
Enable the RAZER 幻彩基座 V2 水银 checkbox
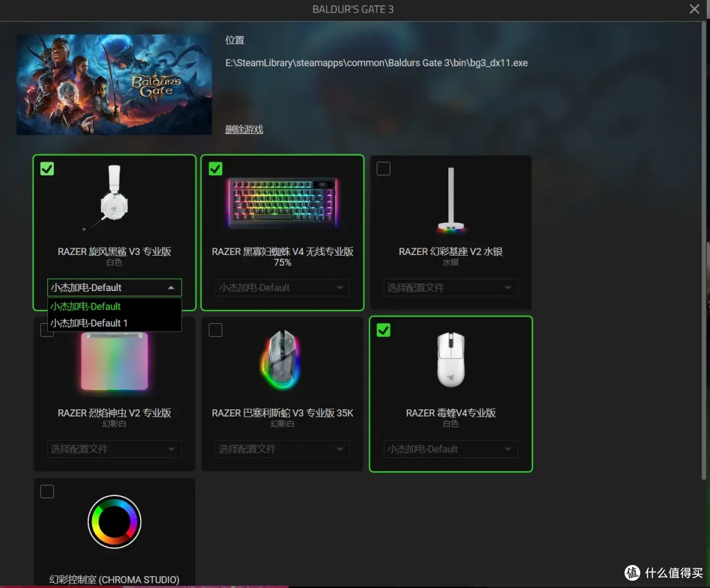[x=383, y=169]
